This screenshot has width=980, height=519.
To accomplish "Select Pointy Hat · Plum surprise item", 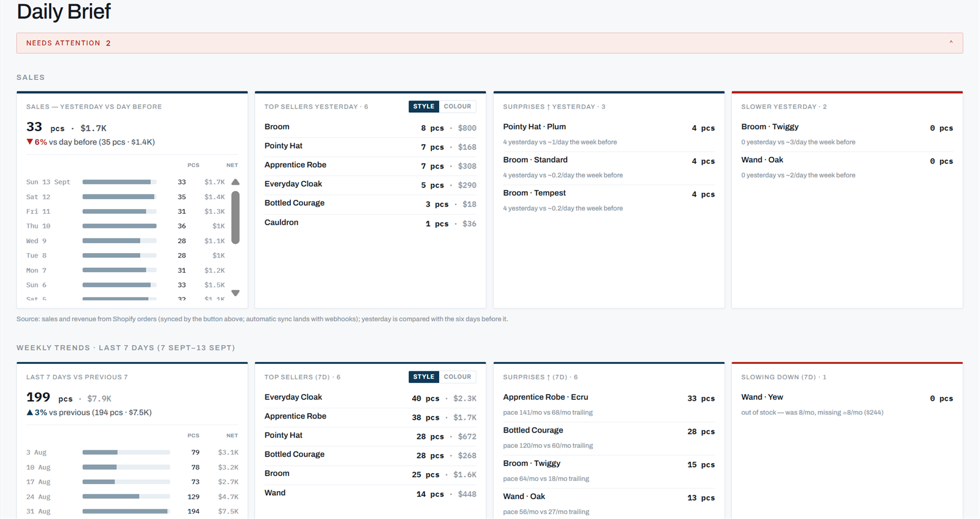I will click(609, 134).
